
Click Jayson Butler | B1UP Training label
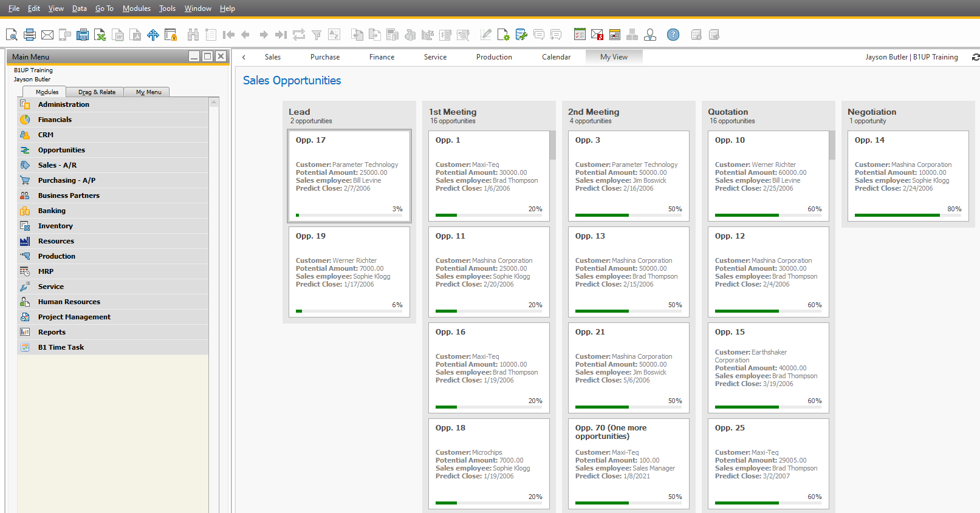click(911, 57)
